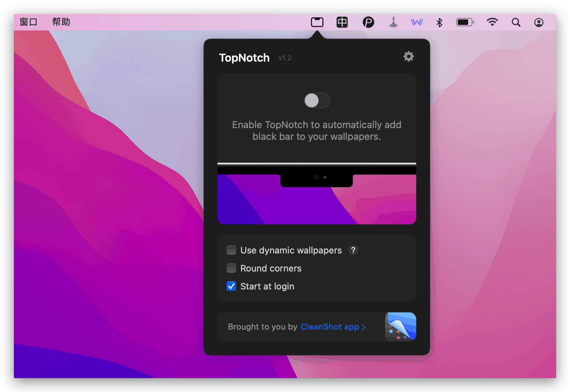Open Spotlight search
This screenshot has width=570, height=392.
(516, 22)
